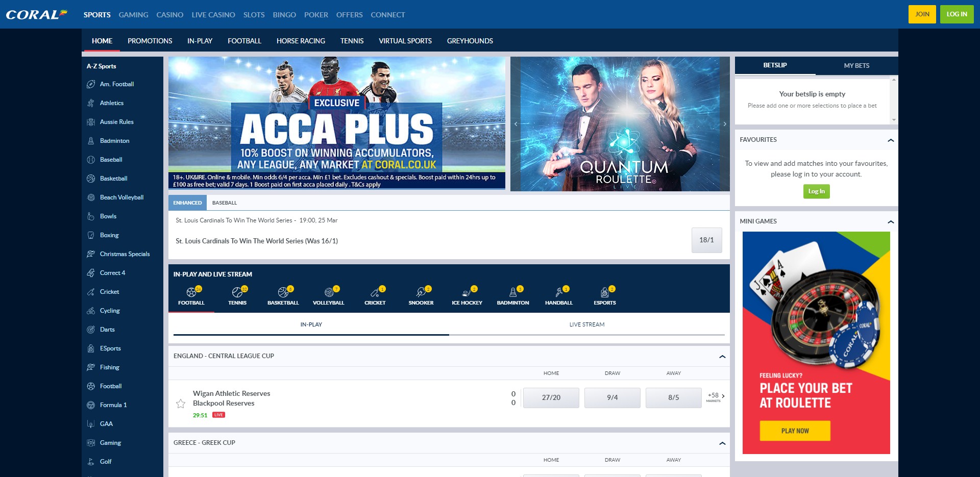Open the Promotions tab
Viewport: 980px width, 477px height.
150,41
